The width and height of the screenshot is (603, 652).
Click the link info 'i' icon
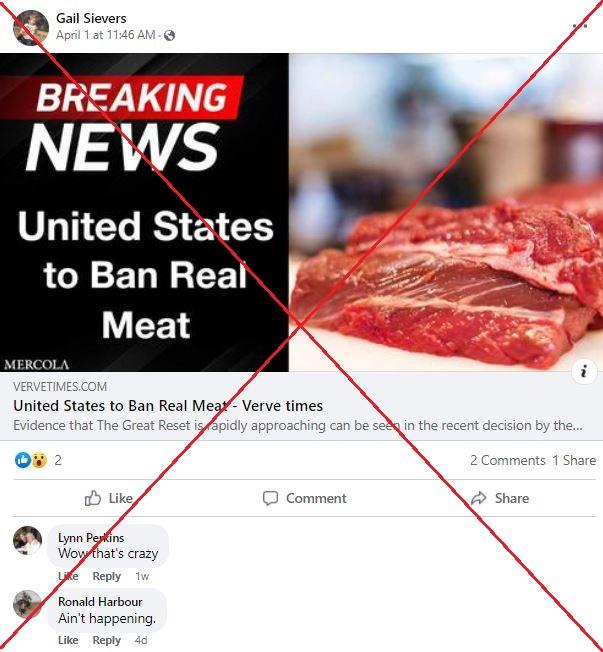coord(584,370)
